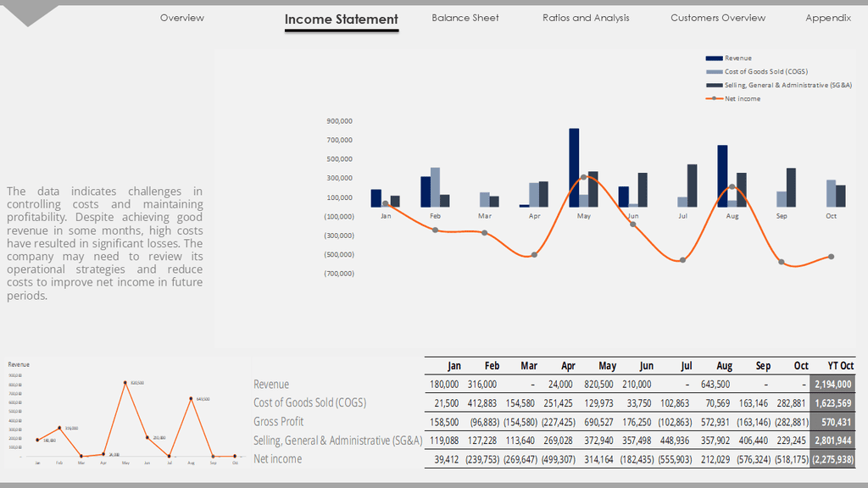The height and width of the screenshot is (488, 868).
Task: Select the YT Oct net income total cell
Action: click(x=832, y=459)
